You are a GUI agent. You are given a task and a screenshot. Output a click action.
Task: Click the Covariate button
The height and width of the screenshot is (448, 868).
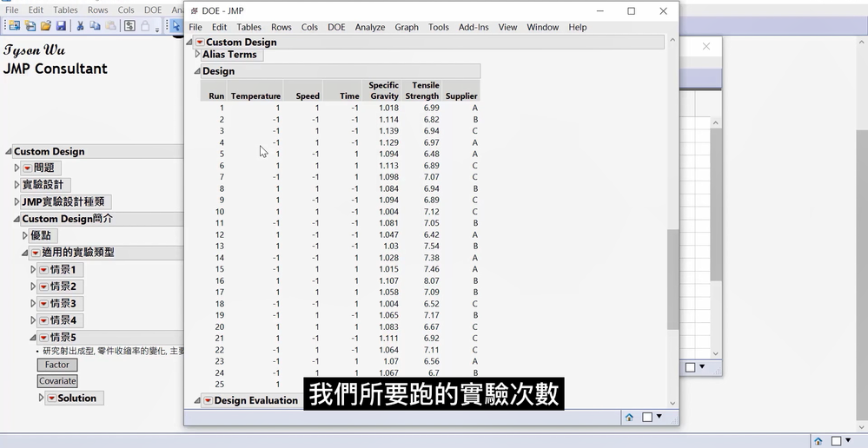[57, 381]
